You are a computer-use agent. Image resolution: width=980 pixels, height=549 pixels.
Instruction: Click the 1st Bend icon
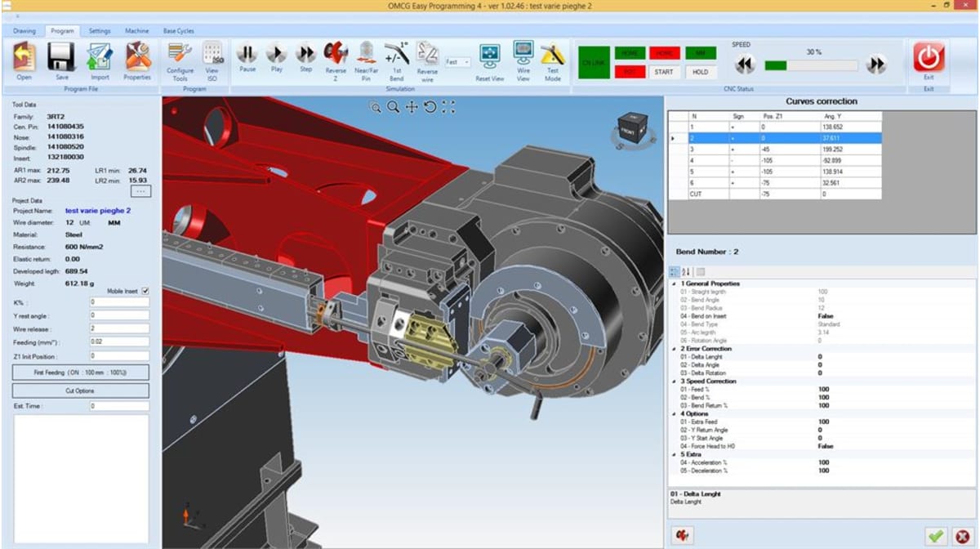[396, 53]
